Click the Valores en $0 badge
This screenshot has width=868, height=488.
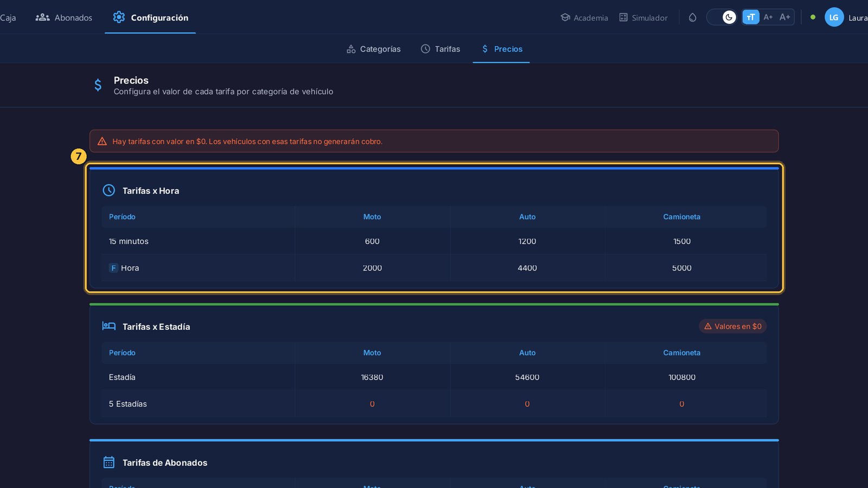point(732,326)
